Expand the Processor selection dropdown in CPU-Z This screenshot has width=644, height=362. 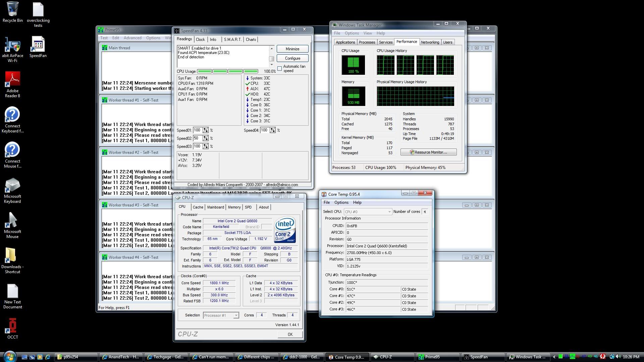(236, 315)
